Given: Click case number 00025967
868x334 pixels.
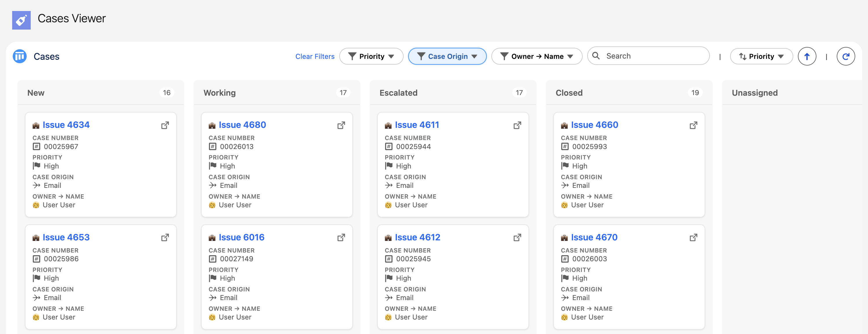Looking at the screenshot, I should [x=61, y=147].
